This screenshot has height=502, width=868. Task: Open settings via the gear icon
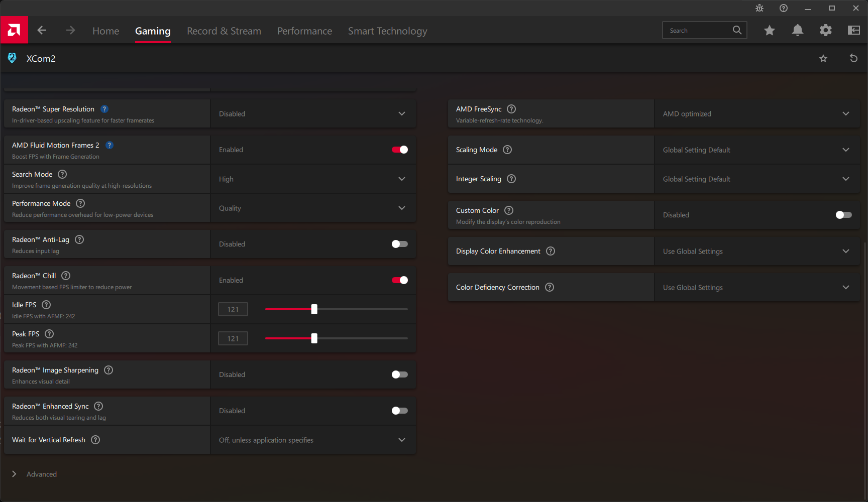[825, 31]
